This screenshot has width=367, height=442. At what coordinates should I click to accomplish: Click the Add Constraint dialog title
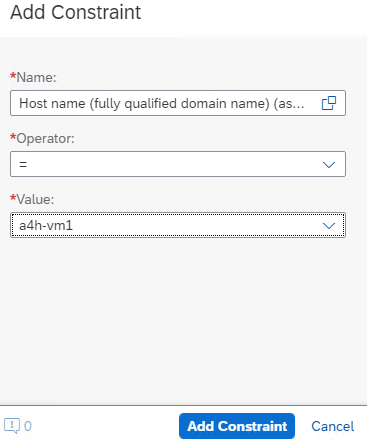pos(76,13)
